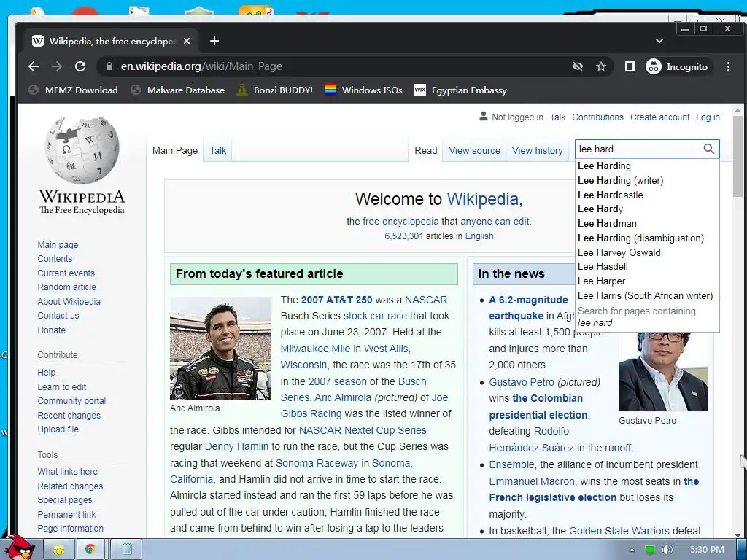
Task: Click the scrollbar down arrow
Action: [738, 534]
